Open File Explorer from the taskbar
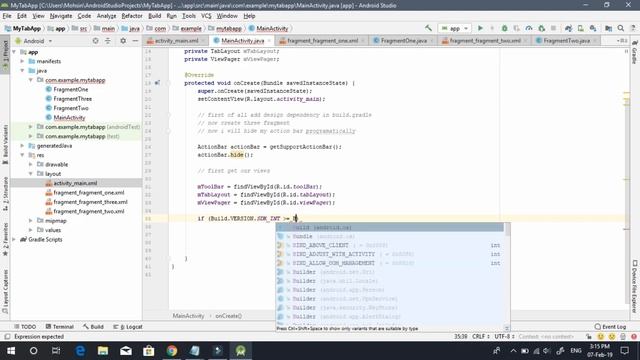 click(103, 351)
